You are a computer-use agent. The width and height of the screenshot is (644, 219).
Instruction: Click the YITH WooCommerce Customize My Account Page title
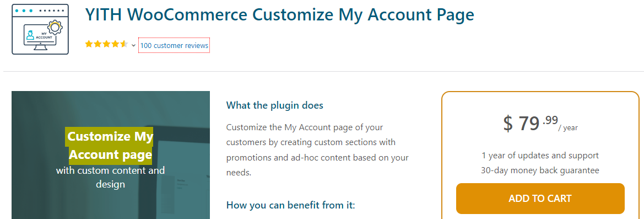[279, 14]
